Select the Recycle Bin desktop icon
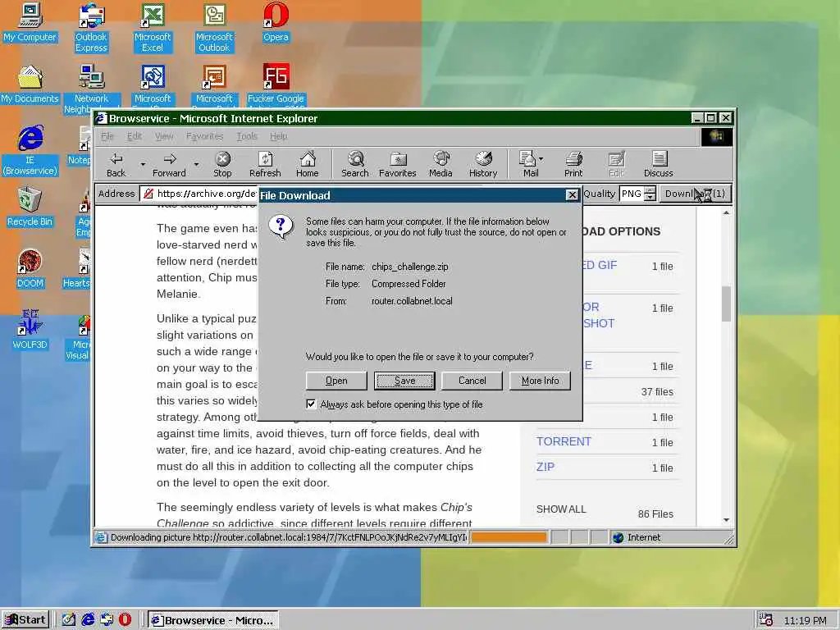 point(30,208)
